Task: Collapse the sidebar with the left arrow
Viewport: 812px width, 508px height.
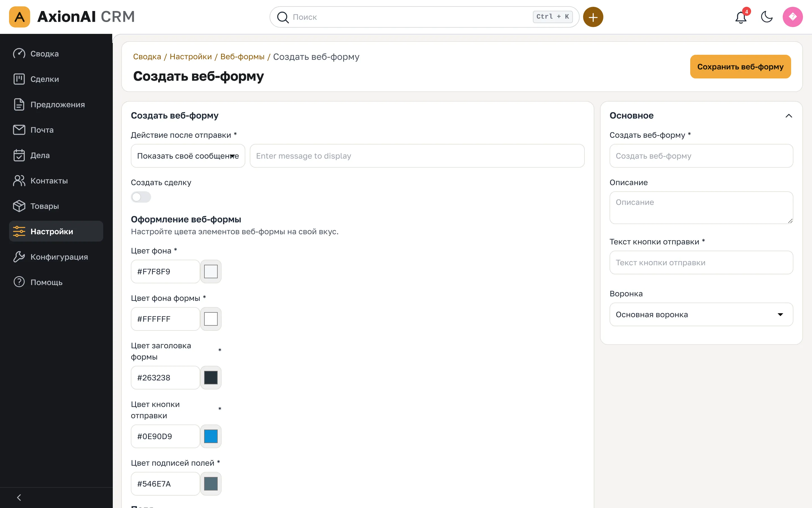Action: (x=19, y=498)
